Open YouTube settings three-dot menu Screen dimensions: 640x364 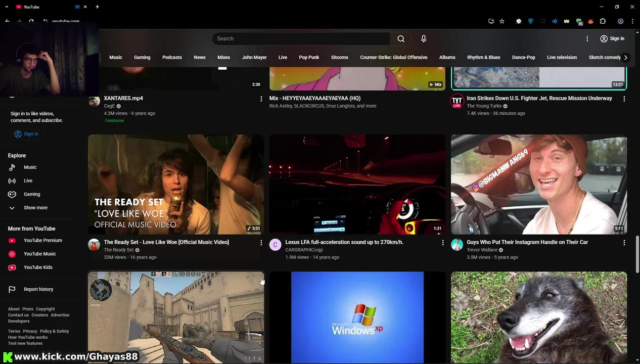(x=587, y=39)
